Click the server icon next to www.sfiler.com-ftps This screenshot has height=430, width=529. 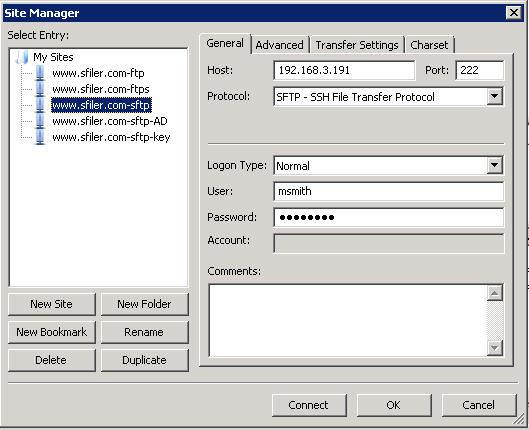pos(40,89)
